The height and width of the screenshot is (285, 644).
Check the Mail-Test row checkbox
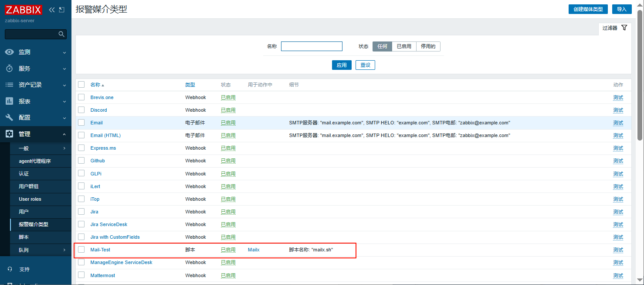81,250
